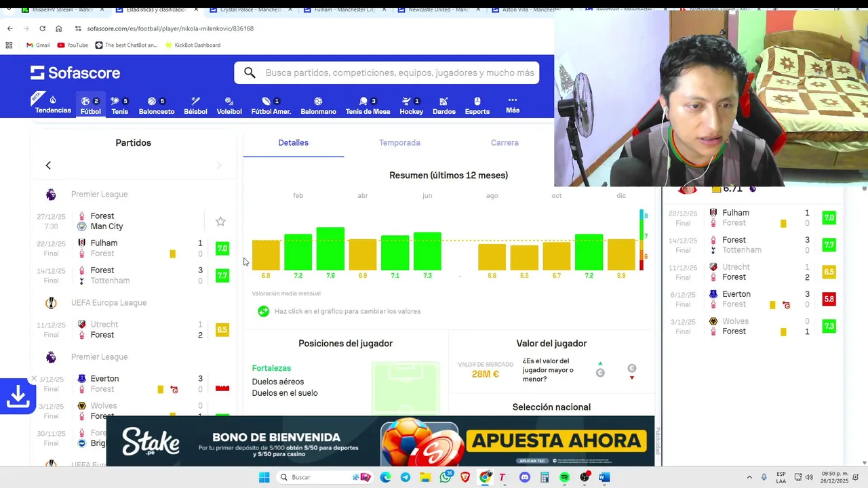The width and height of the screenshot is (868, 488).
Task: Go to next matches with right chevron
Action: [x=218, y=165]
